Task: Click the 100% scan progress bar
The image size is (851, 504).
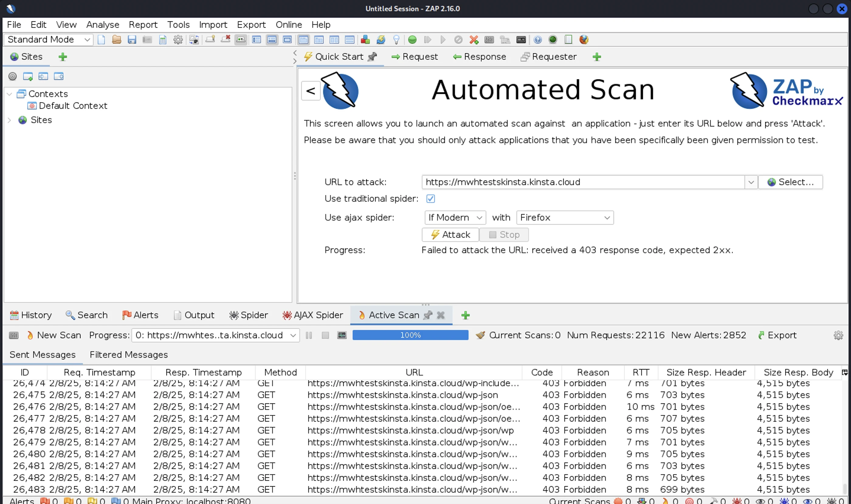Action: coord(410,335)
